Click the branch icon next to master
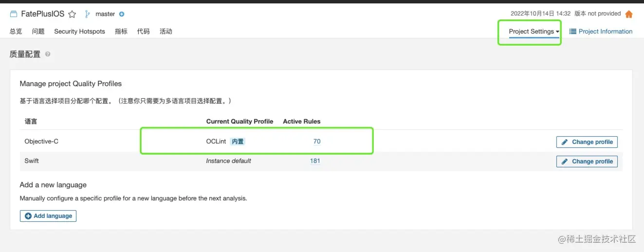644x252 pixels. (88, 14)
